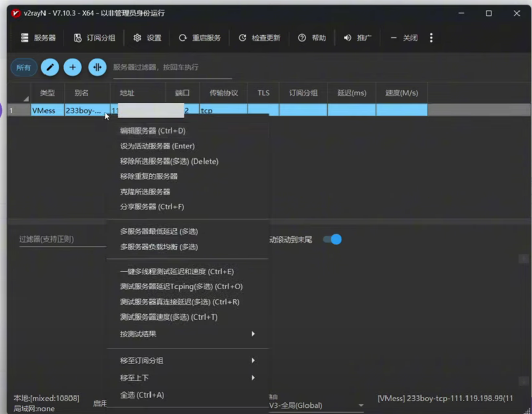This screenshot has width=532, height=414.
Task: Click the blue pencil edit button
Action: coord(50,67)
